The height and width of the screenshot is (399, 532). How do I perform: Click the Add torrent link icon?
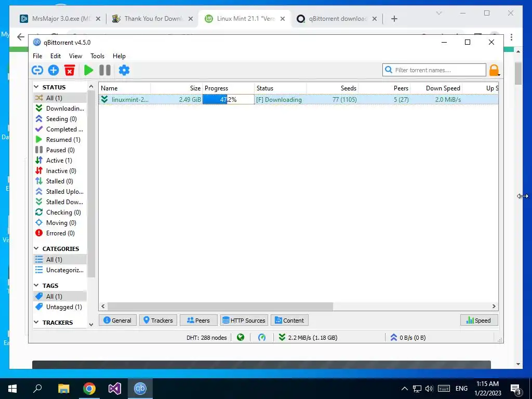[x=37, y=70]
